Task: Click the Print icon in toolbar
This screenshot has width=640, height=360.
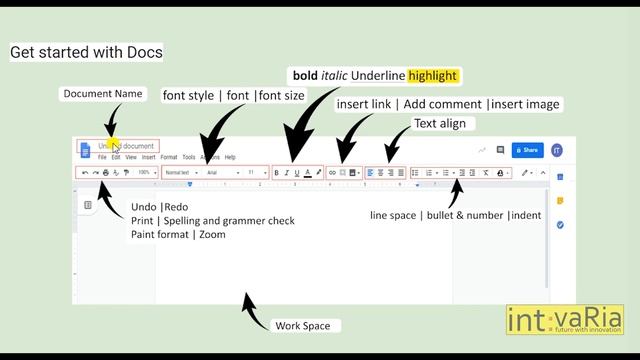Action: 106,173
